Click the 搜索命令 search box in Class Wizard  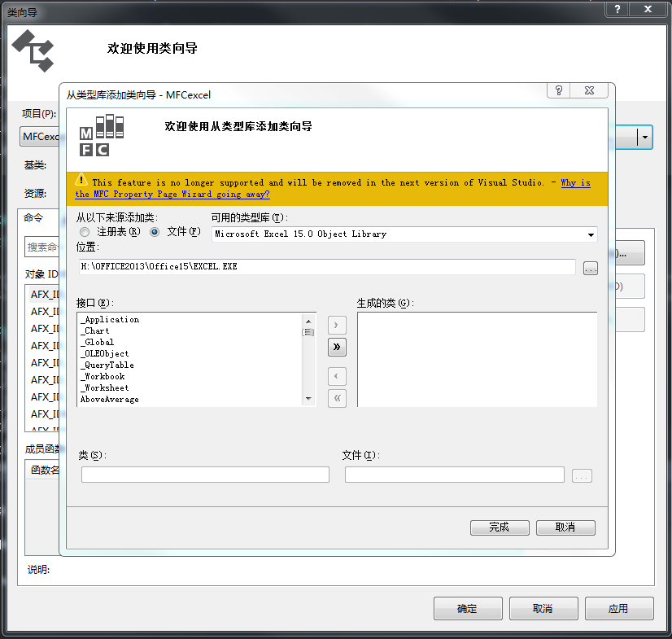pos(42,247)
